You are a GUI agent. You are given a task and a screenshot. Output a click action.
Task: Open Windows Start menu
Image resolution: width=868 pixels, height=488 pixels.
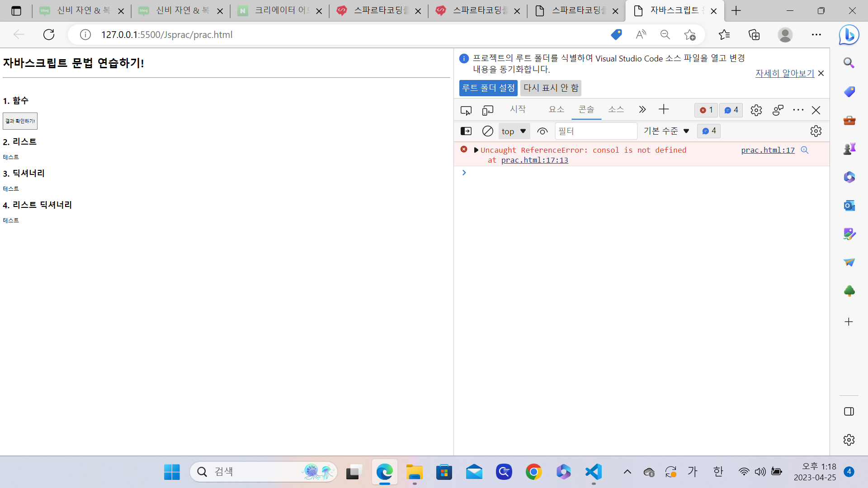coord(172,472)
